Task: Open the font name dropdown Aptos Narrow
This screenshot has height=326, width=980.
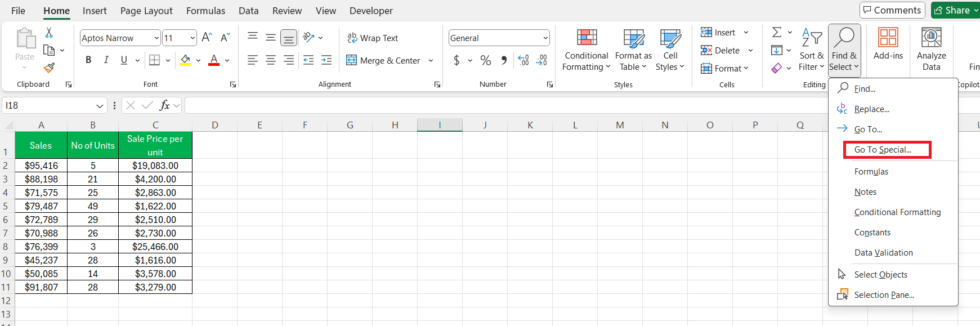Action: click(x=156, y=38)
